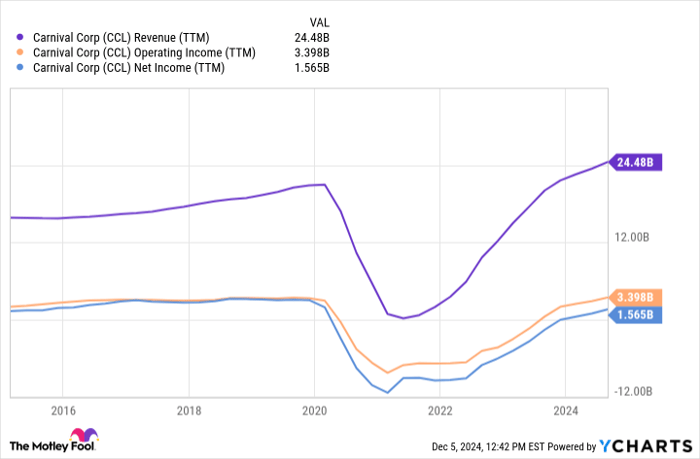The height and width of the screenshot is (459, 700).
Task: Click the blue 1.565B end-of-line flag
Action: click(x=635, y=315)
